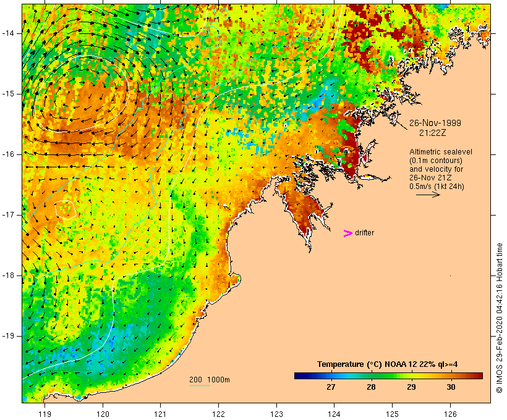The width and height of the screenshot is (507, 420).
Task: Click the magenta drifter marker symbol
Action: (x=347, y=233)
